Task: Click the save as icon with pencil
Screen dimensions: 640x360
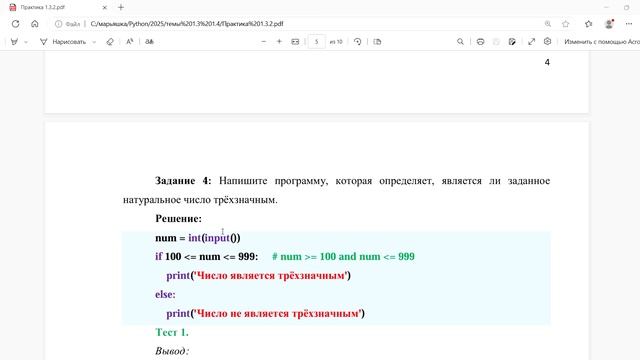Action: (x=512, y=42)
